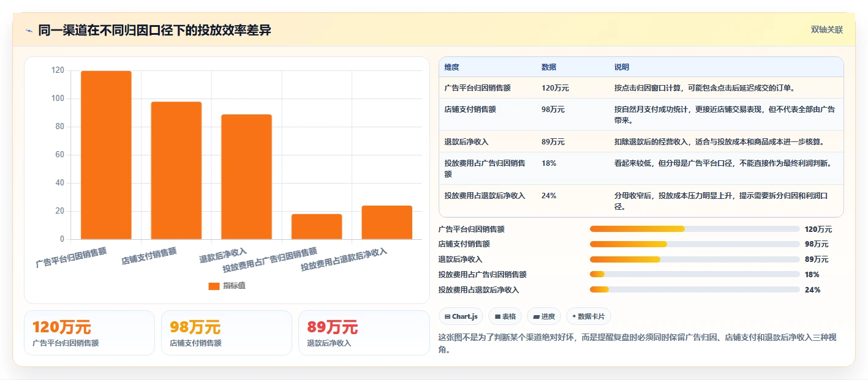This screenshot has height=380, width=868.
Task: Click the 数据 table column header
Action: [549, 67]
